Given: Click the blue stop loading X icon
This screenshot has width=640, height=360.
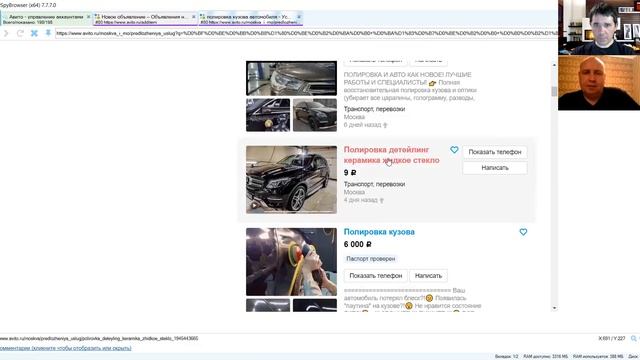Looking at the screenshot, I should 34,33.
